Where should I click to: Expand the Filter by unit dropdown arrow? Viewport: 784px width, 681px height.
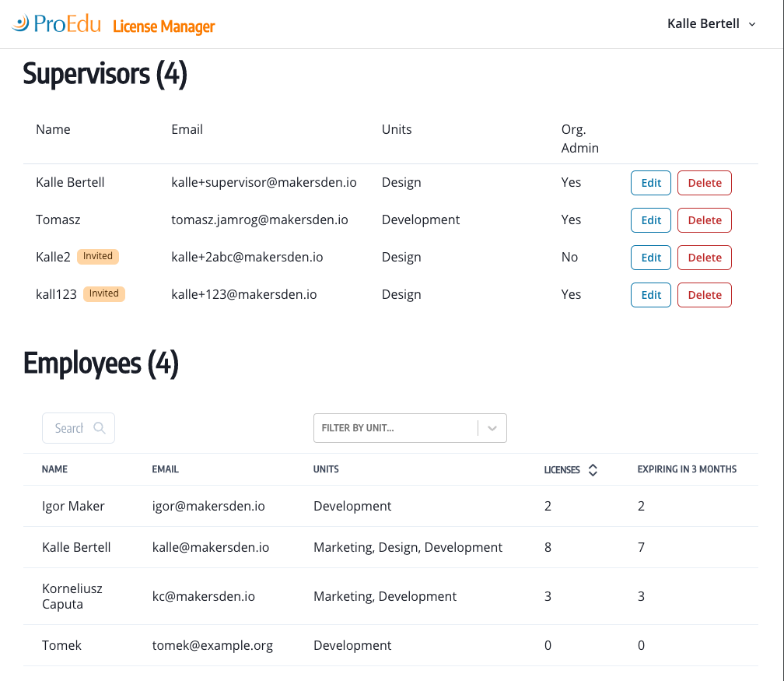click(x=492, y=428)
